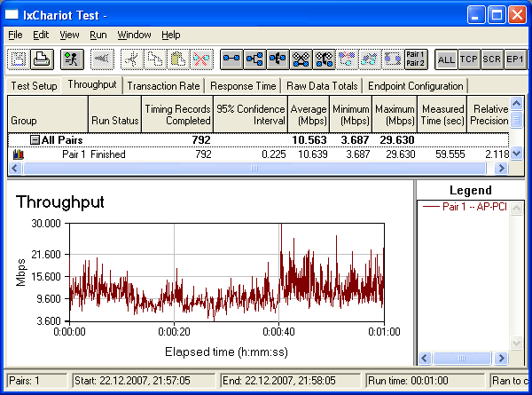
Task: Toggle the ALL filter button
Action: [x=446, y=59]
